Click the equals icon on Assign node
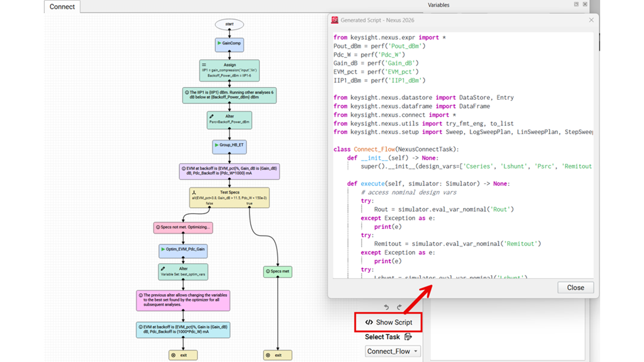Screen dimensions: 644x362 (x=204, y=65)
